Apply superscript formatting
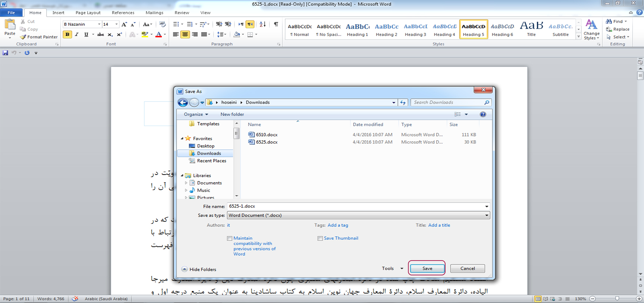Viewport: 644px width, 303px height. (119, 34)
